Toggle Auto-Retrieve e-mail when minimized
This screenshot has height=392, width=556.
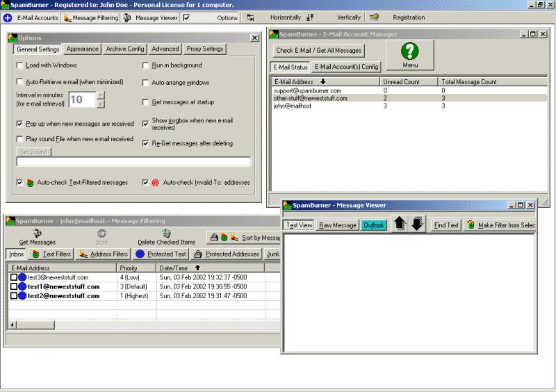pos(20,82)
